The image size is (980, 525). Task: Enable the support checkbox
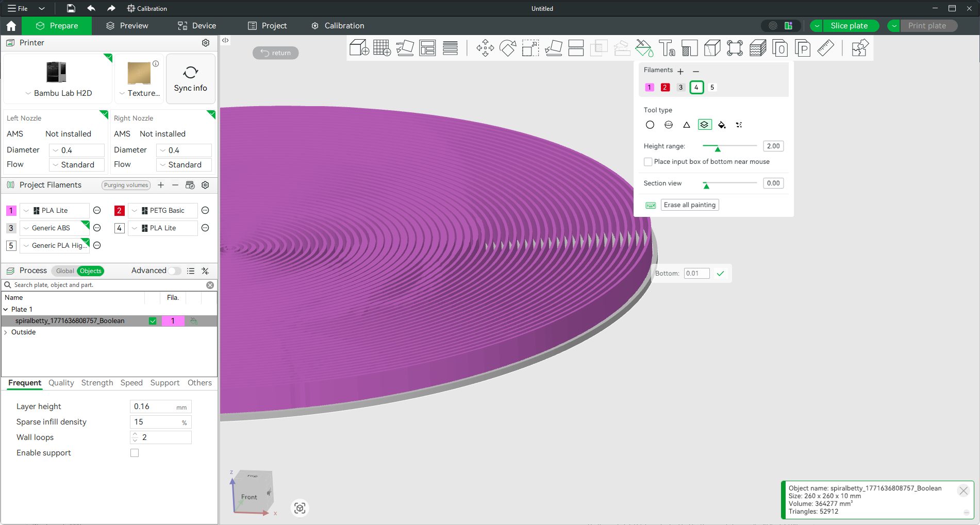[x=135, y=453]
